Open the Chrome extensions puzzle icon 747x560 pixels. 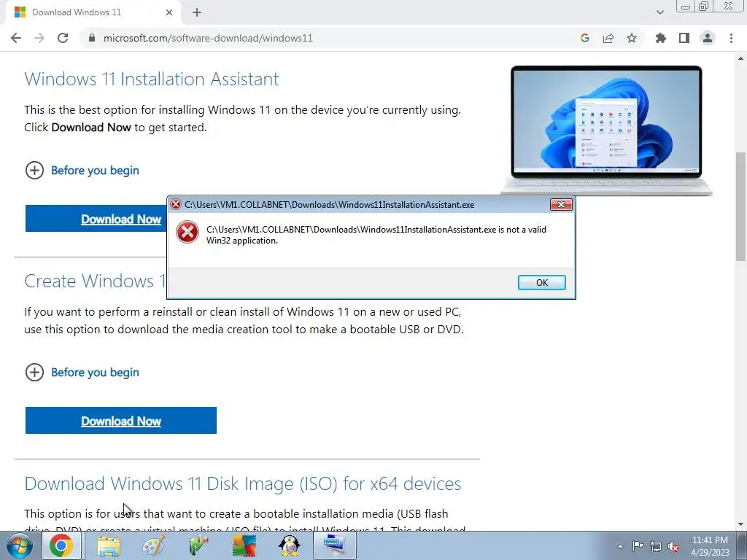(x=661, y=38)
